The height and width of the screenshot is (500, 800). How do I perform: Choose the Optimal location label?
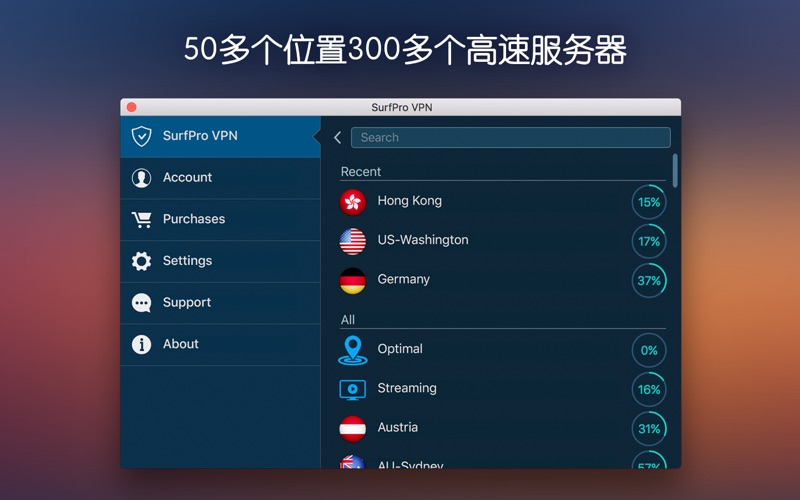click(400, 349)
